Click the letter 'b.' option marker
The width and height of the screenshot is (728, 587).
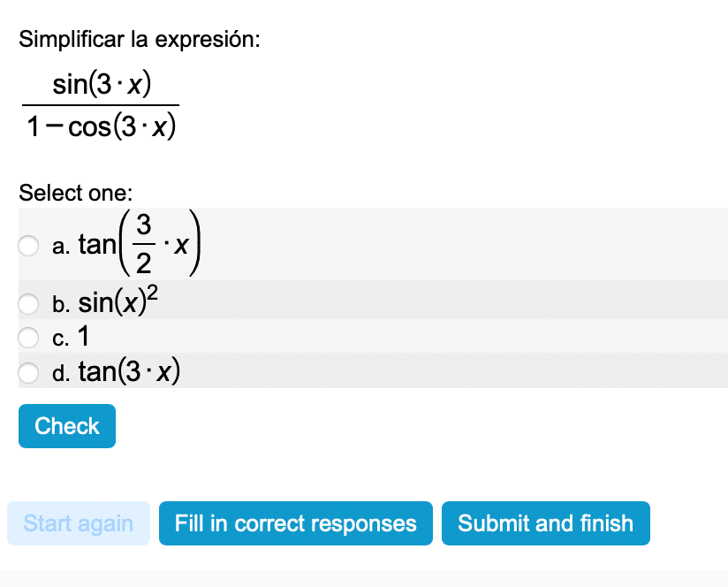click(x=61, y=305)
